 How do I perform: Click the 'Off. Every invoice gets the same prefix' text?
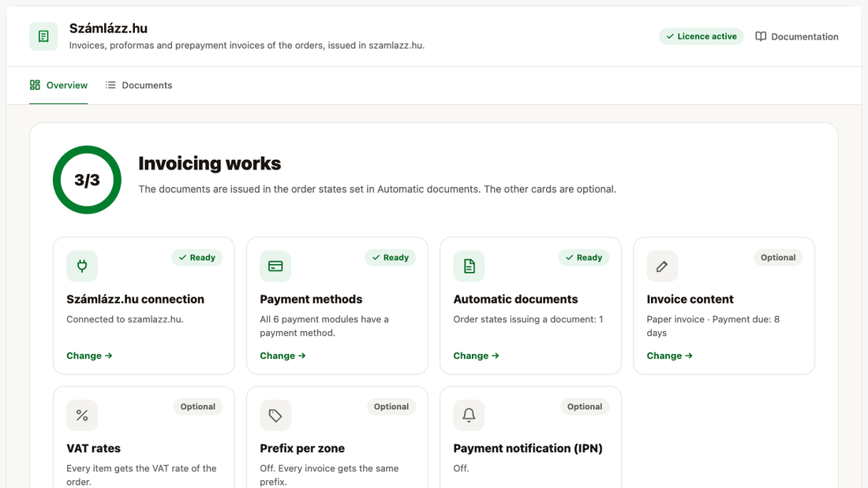pos(329,475)
